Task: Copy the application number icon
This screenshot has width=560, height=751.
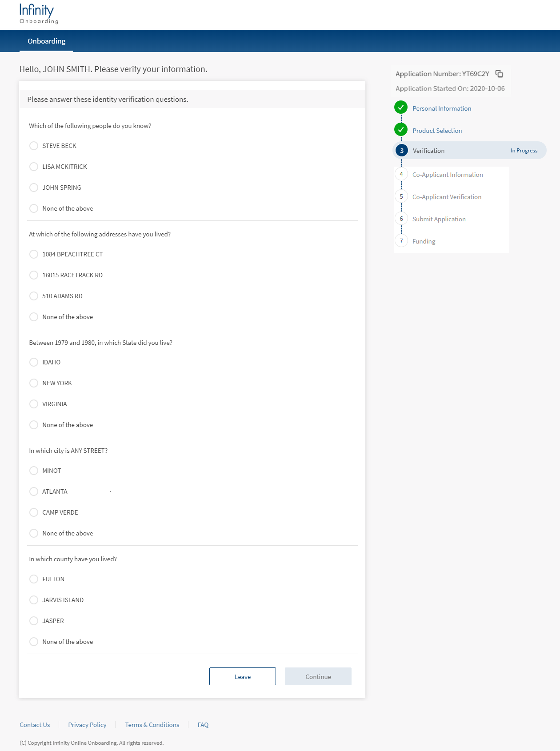Action: (499, 74)
